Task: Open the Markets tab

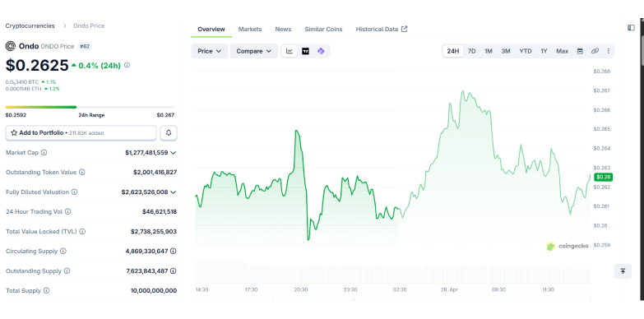Action: (250, 29)
